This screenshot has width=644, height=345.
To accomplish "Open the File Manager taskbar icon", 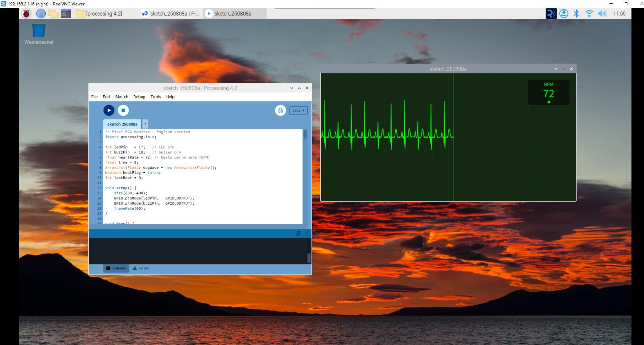I will click(53, 14).
